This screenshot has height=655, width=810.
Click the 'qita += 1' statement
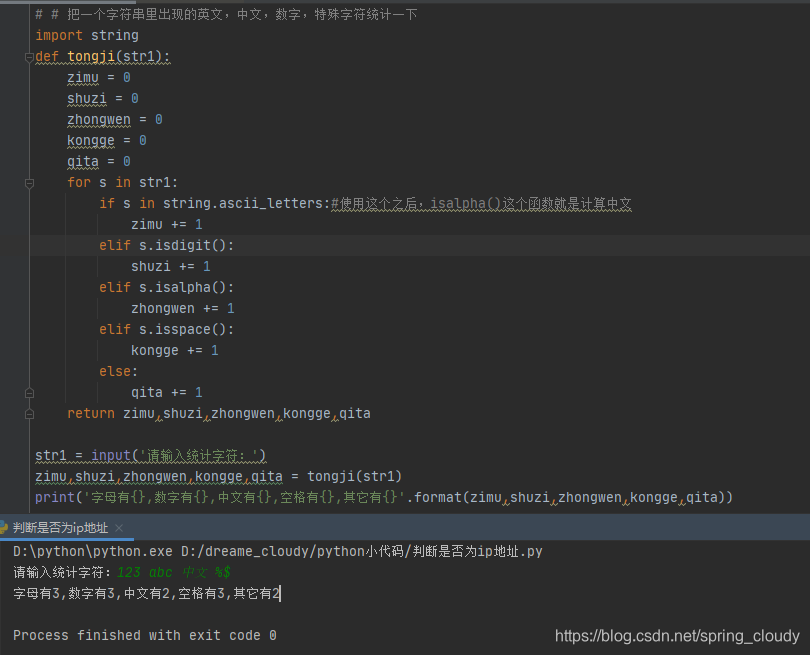[167, 393]
